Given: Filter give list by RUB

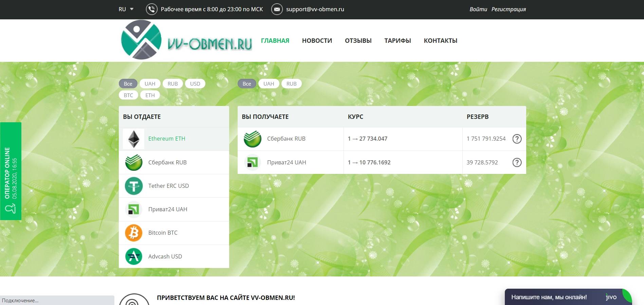Looking at the screenshot, I should tap(172, 84).
